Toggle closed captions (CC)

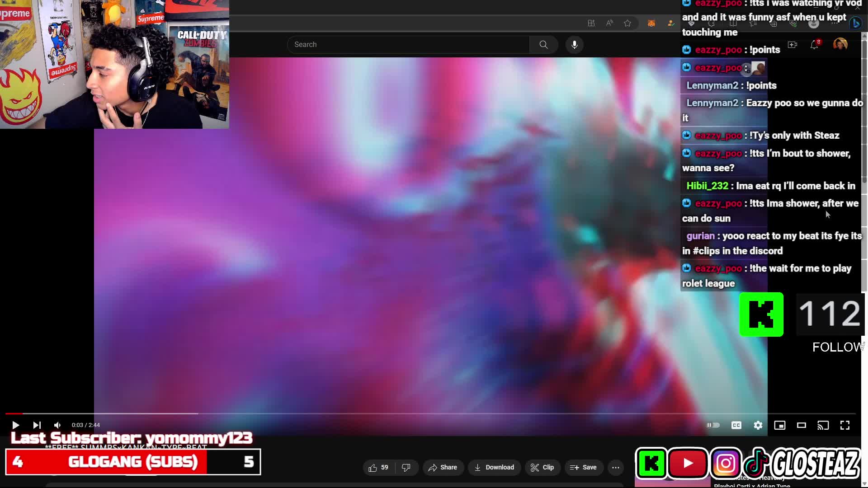point(736,425)
